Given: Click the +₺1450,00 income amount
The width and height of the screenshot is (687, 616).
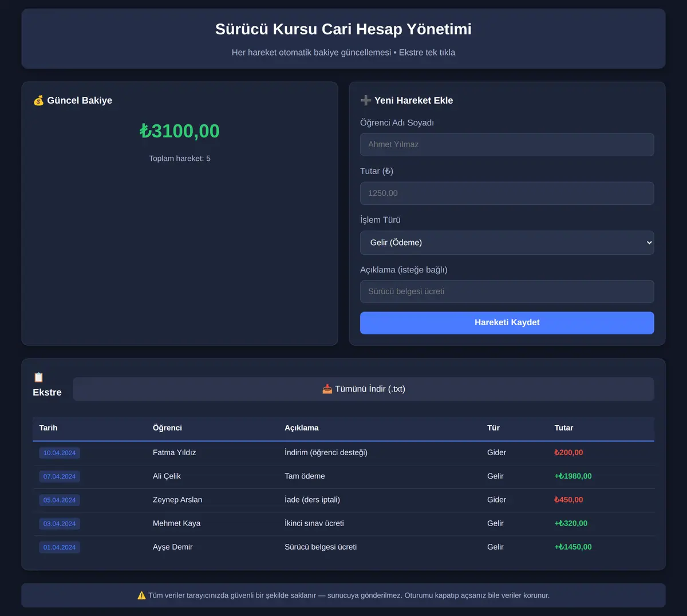Looking at the screenshot, I should tap(573, 547).
